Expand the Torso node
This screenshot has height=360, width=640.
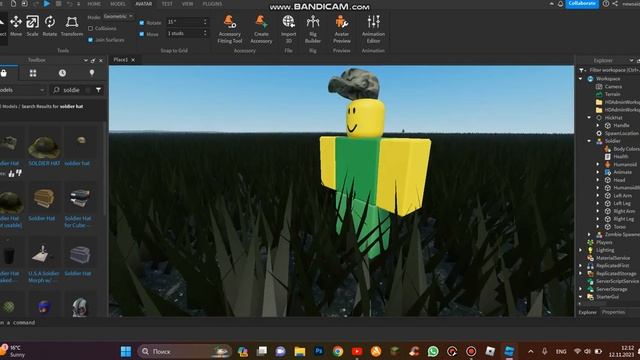click(598, 227)
